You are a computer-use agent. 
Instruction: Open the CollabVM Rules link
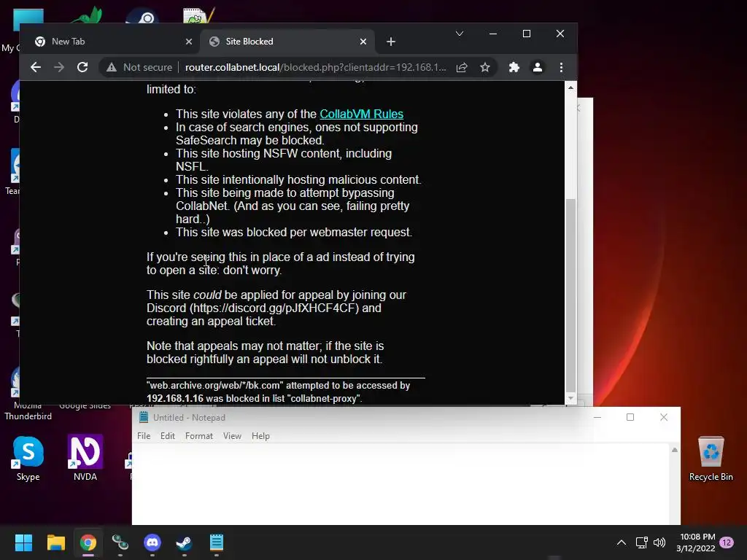[361, 114]
